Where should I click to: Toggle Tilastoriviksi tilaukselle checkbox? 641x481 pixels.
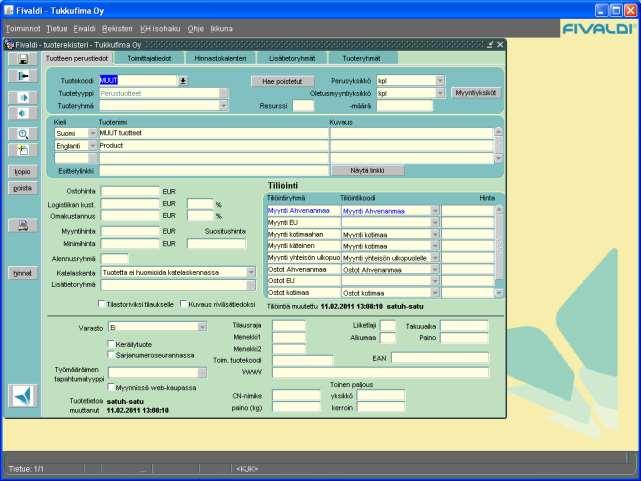[102, 304]
